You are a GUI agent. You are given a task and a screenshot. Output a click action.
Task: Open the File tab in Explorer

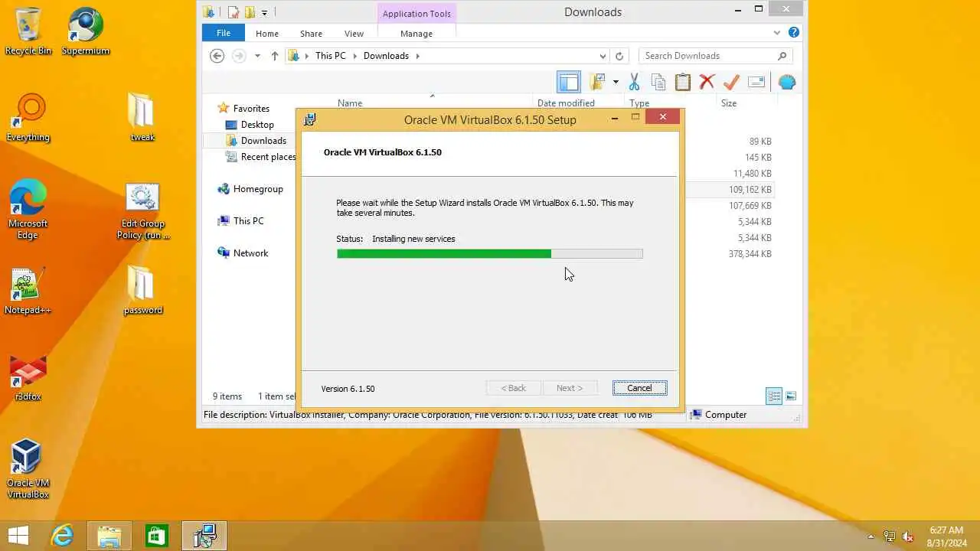pos(223,33)
